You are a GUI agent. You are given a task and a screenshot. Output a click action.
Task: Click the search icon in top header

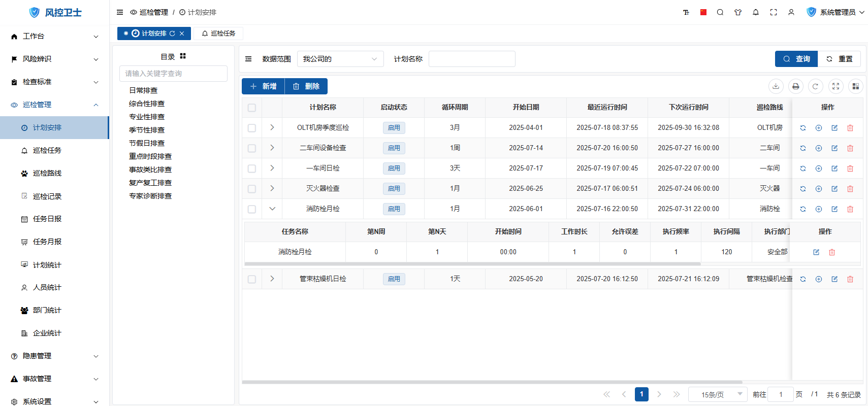coord(720,12)
